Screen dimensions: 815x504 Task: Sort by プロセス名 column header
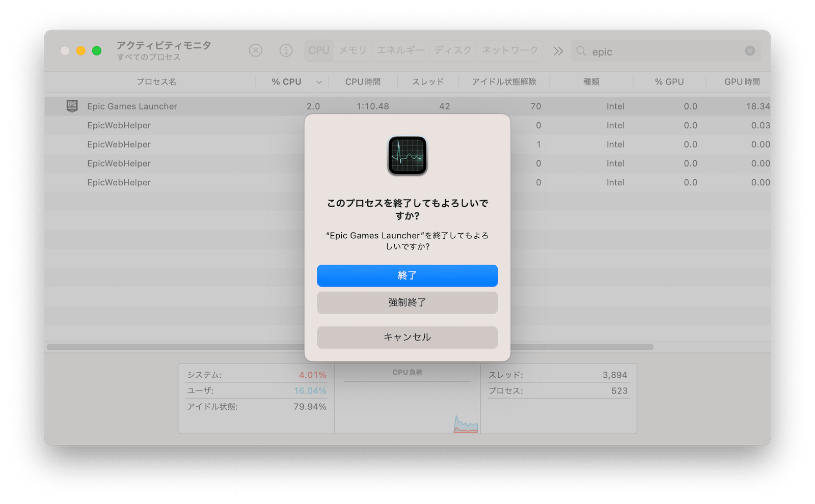[x=156, y=81]
